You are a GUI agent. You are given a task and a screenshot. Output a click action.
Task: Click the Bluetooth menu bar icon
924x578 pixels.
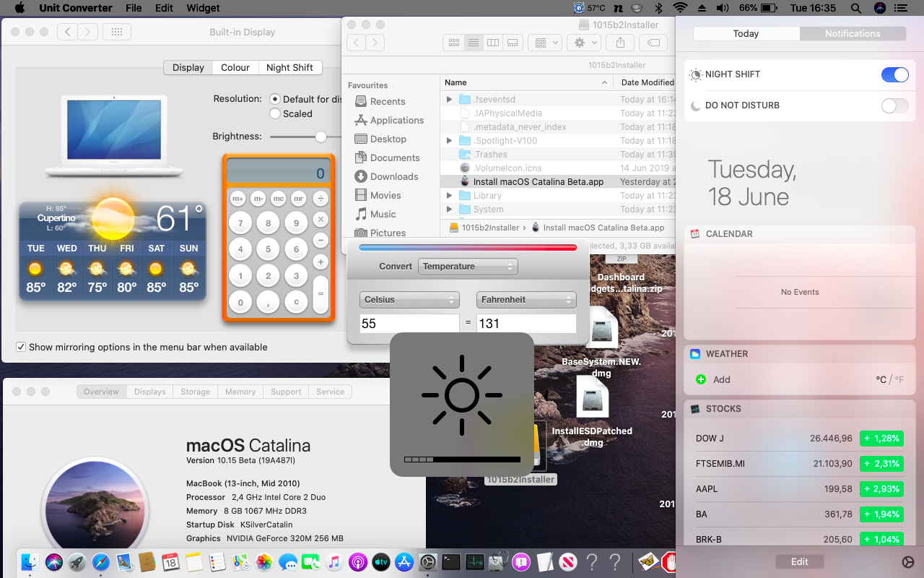point(658,8)
